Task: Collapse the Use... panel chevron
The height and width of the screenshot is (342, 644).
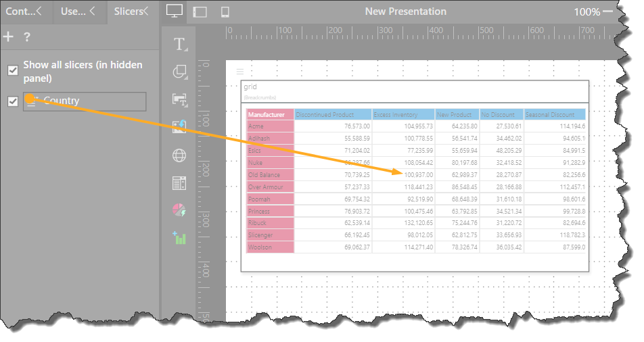Action: (x=93, y=11)
